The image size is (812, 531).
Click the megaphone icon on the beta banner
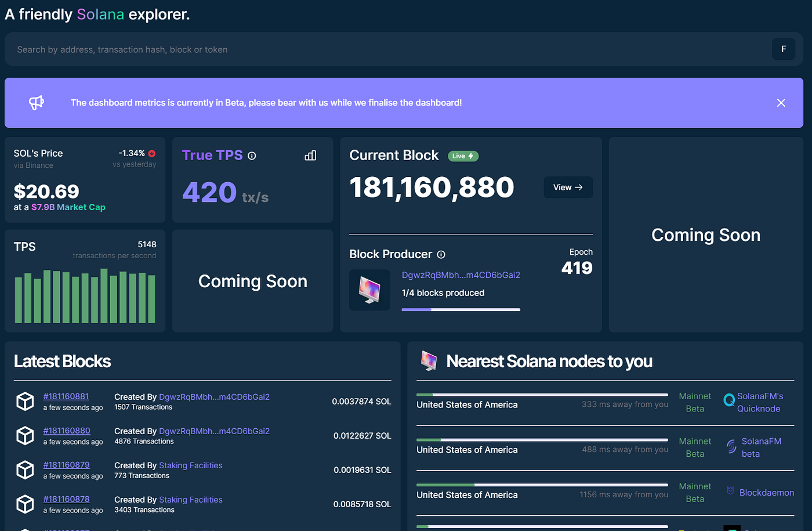[x=36, y=102]
